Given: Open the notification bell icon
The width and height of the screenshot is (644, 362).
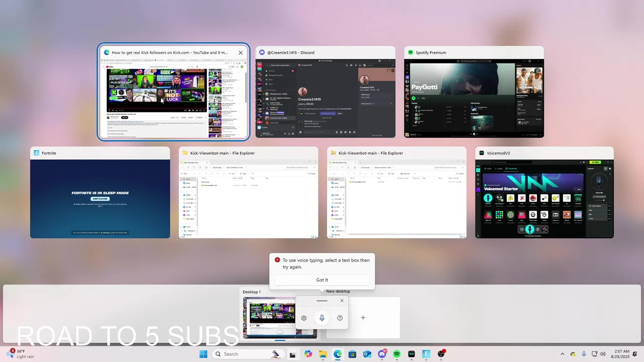Looking at the screenshot, I should click(635, 354).
